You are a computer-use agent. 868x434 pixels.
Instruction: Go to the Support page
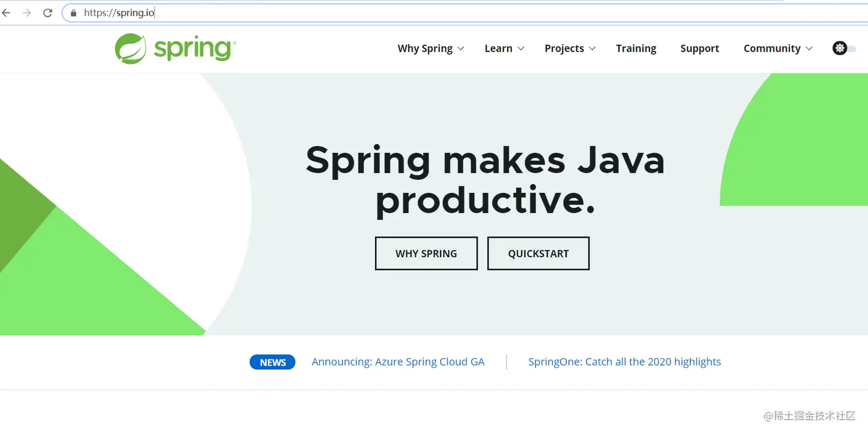coord(700,49)
